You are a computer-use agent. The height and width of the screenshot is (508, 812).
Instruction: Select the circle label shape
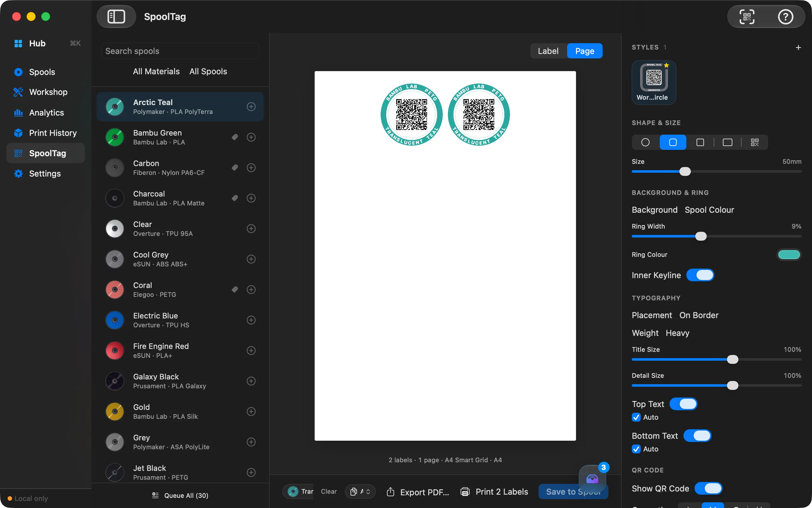tap(645, 143)
